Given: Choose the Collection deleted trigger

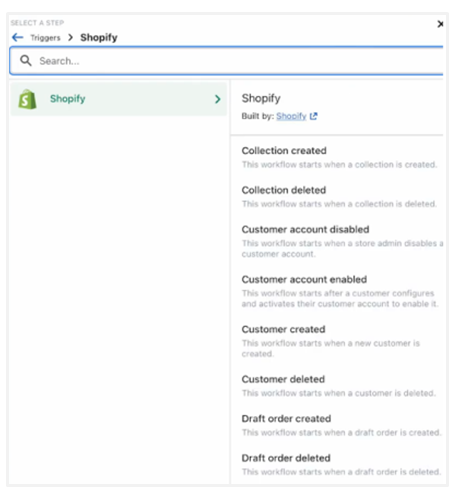Looking at the screenshot, I should tap(339, 197).
